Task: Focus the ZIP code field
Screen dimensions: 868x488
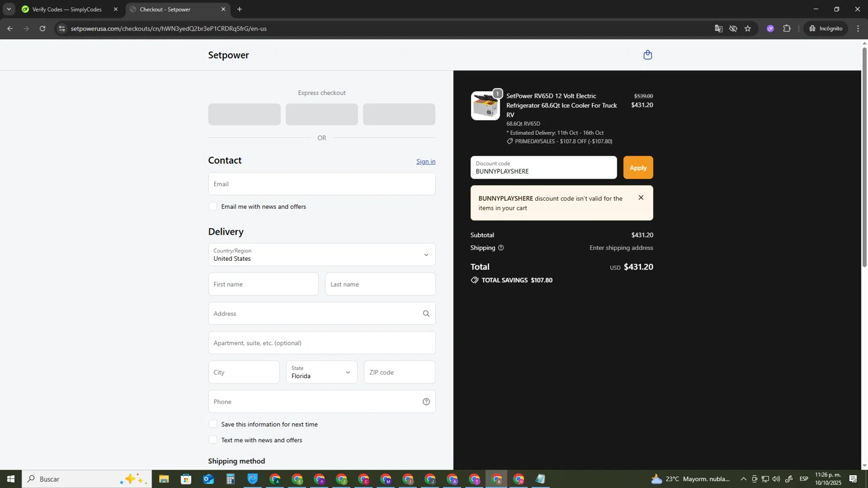Action: click(x=399, y=372)
